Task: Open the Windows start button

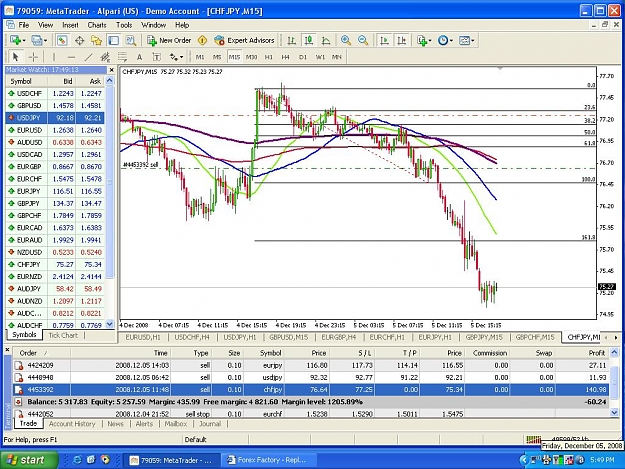Action: pos(27,460)
